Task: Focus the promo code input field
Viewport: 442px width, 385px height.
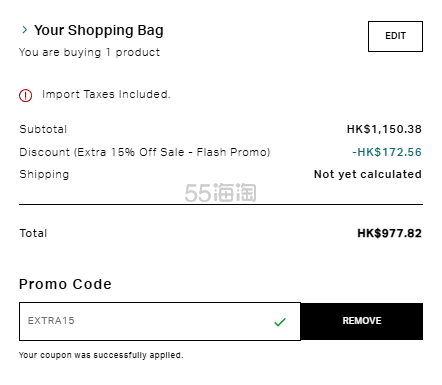Action: point(160,321)
